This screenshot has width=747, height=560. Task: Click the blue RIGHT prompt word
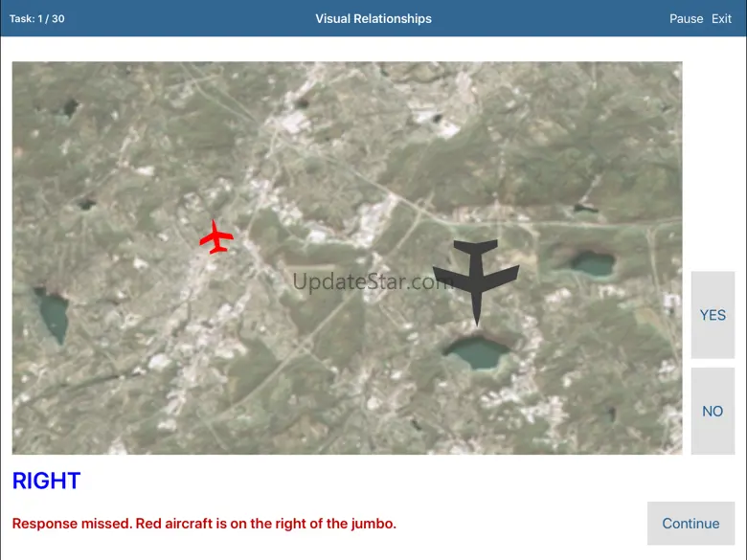pyautogui.click(x=46, y=481)
